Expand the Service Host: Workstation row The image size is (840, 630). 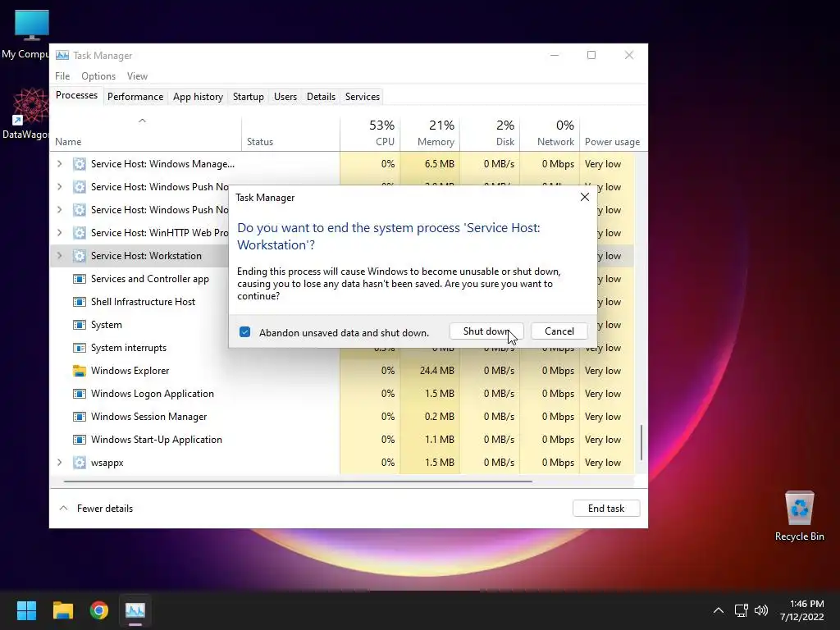(59, 256)
